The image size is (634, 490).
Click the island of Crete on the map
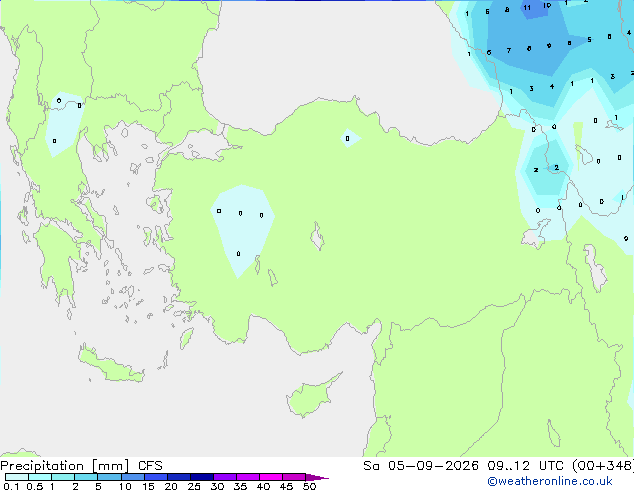(111, 364)
